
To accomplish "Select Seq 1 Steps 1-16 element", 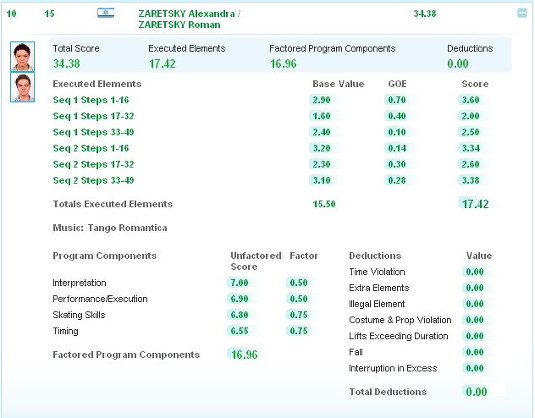I will click(91, 100).
